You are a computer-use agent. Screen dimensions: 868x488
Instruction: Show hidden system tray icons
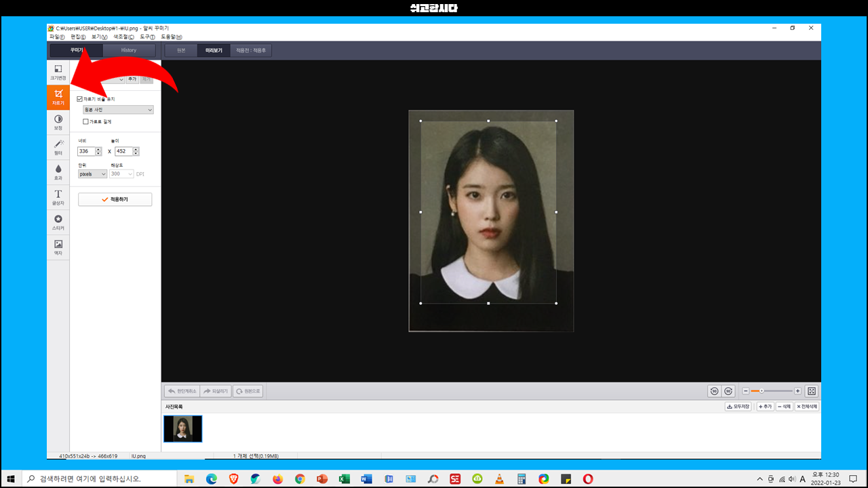pyautogui.click(x=759, y=479)
